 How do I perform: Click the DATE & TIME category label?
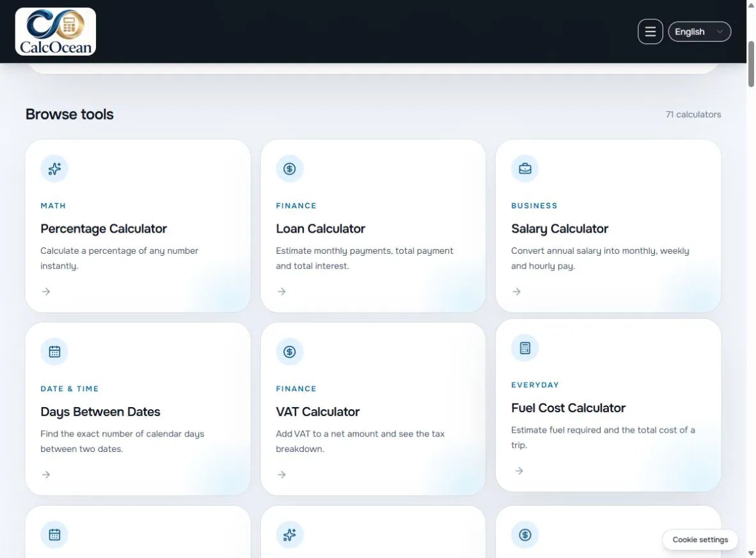[x=70, y=389]
